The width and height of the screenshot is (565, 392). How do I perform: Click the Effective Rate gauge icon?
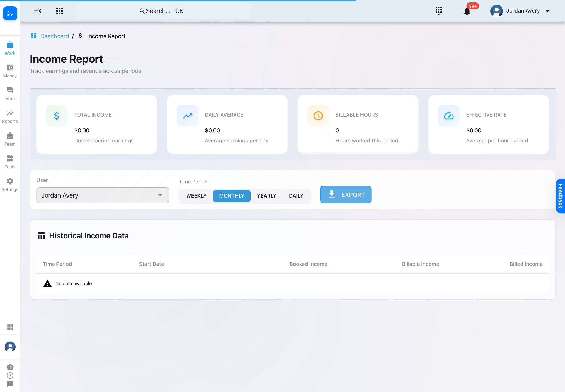coord(449,116)
